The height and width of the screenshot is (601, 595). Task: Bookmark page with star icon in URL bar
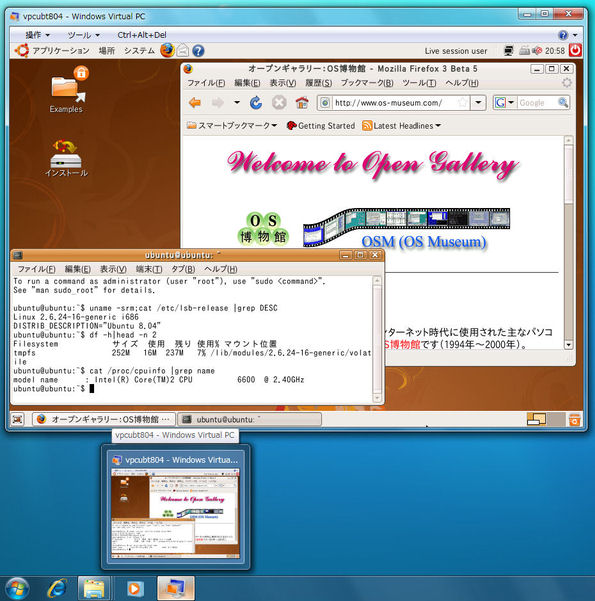[463, 102]
